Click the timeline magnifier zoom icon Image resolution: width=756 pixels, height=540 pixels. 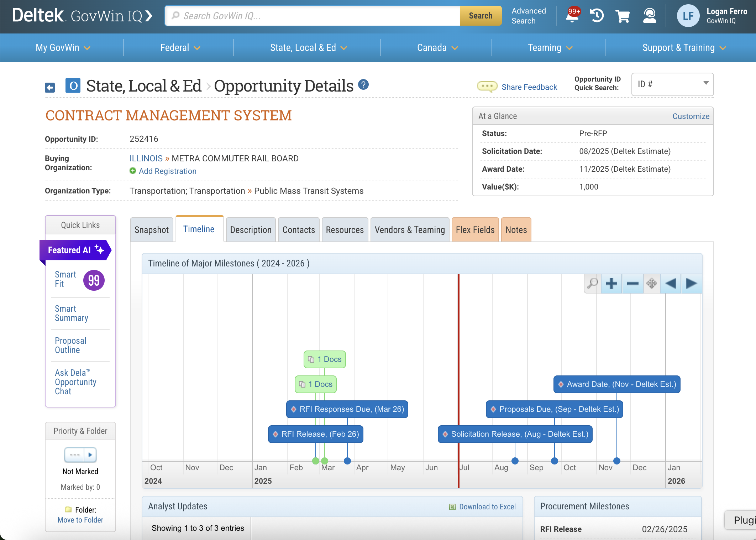point(593,284)
